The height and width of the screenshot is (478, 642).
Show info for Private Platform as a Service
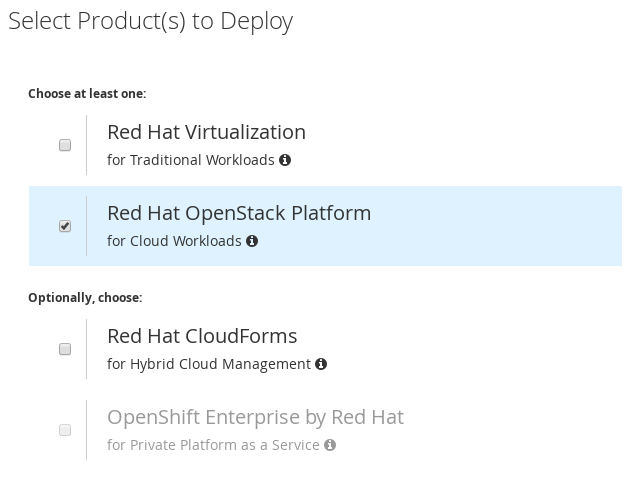[330, 445]
